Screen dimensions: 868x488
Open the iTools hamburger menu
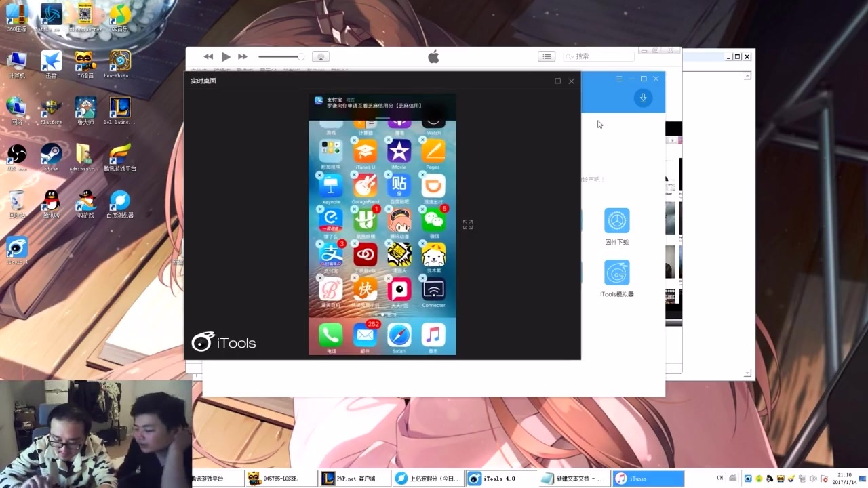619,79
